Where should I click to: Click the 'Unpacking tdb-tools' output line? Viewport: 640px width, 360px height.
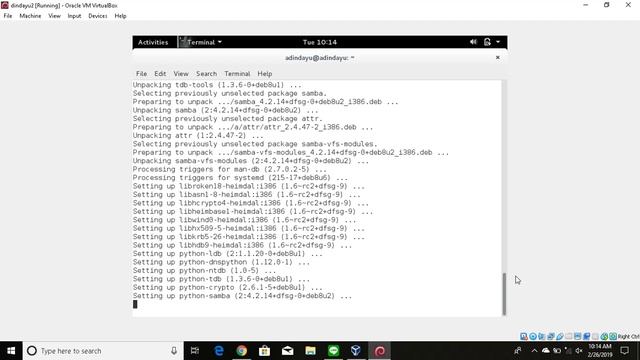217,85
